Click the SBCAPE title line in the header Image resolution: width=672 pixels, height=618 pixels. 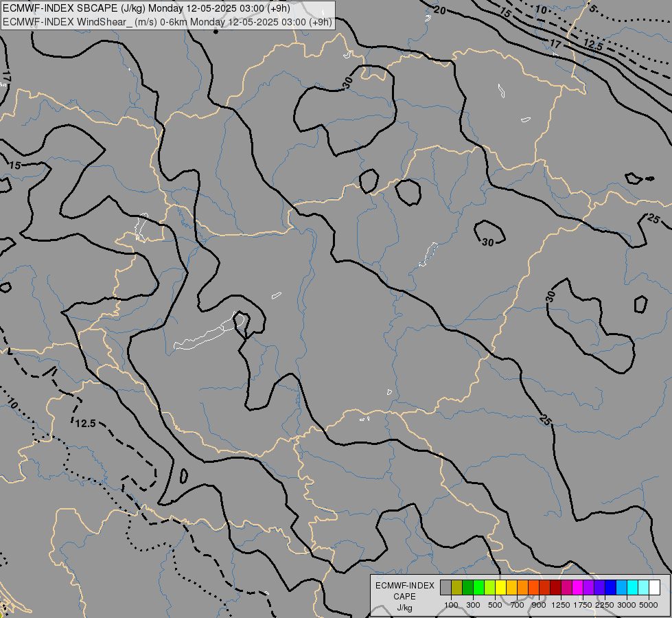(147, 8)
